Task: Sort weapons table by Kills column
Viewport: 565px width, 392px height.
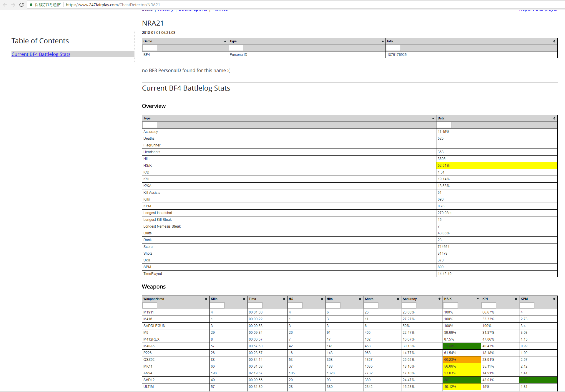Action: pos(228,299)
